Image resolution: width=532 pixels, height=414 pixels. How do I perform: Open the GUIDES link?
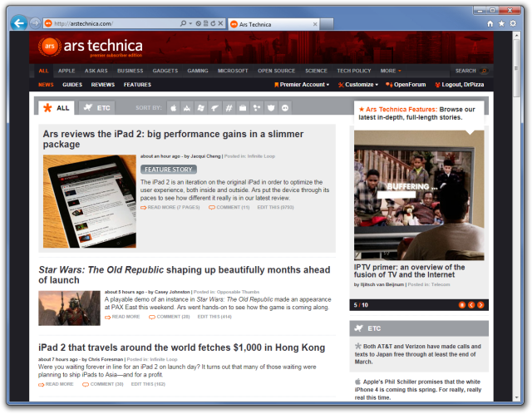(72, 85)
